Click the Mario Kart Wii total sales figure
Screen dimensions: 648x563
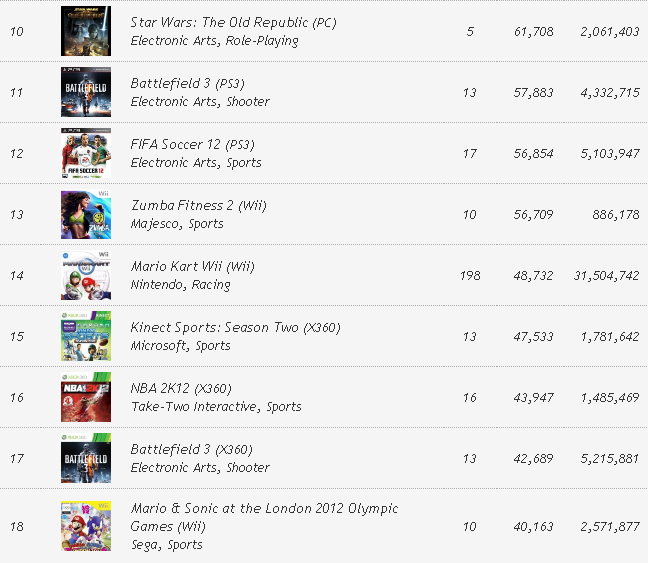[x=609, y=276]
